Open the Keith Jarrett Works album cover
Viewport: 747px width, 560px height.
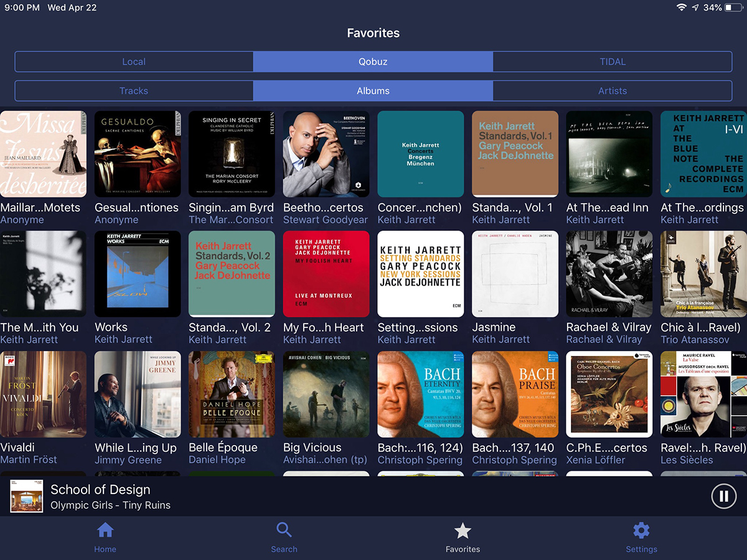pos(138,274)
